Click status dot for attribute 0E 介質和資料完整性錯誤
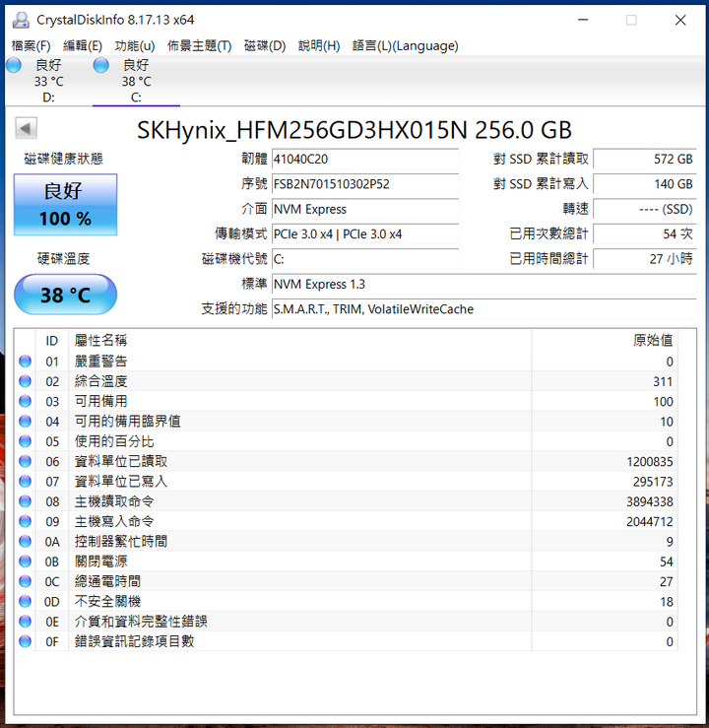 25,622
